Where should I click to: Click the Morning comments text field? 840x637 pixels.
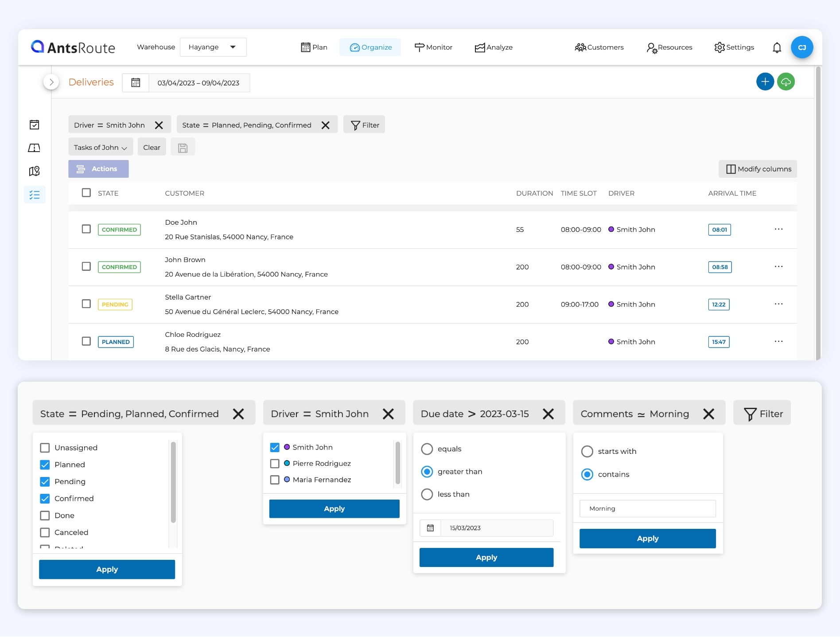[x=647, y=508]
